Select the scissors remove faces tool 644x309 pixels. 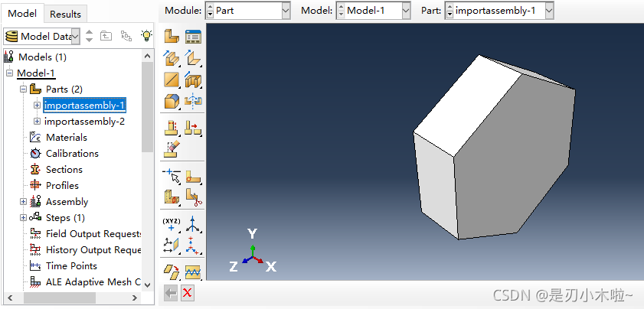193,197
